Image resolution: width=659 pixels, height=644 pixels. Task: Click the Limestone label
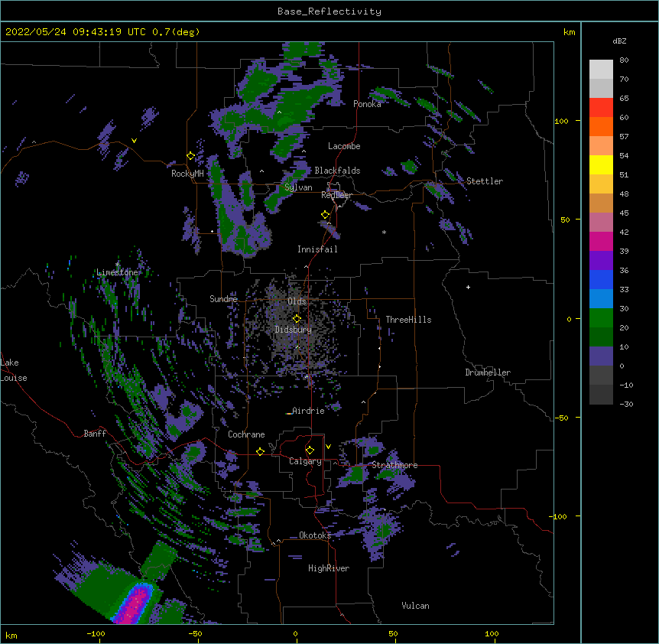(117, 272)
